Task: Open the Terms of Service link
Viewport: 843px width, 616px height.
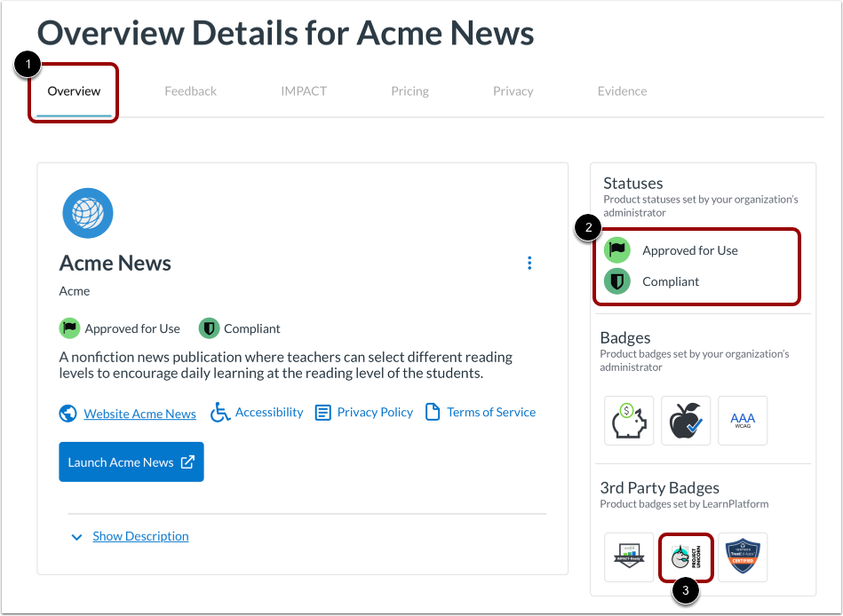Action: (x=491, y=412)
